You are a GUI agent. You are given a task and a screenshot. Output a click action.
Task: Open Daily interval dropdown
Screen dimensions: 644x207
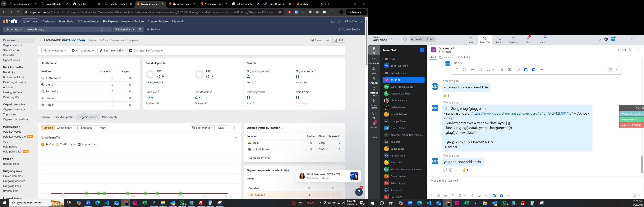(223, 128)
